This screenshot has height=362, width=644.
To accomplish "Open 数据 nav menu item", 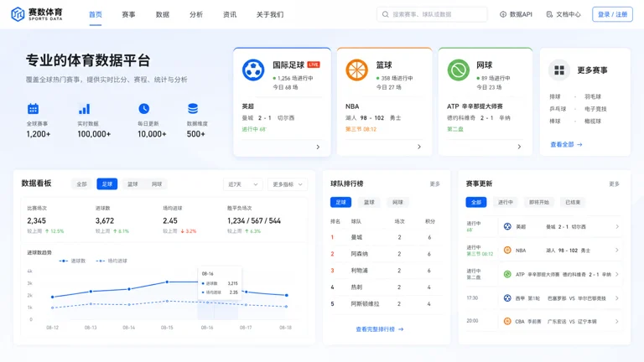I will click(x=162, y=14).
